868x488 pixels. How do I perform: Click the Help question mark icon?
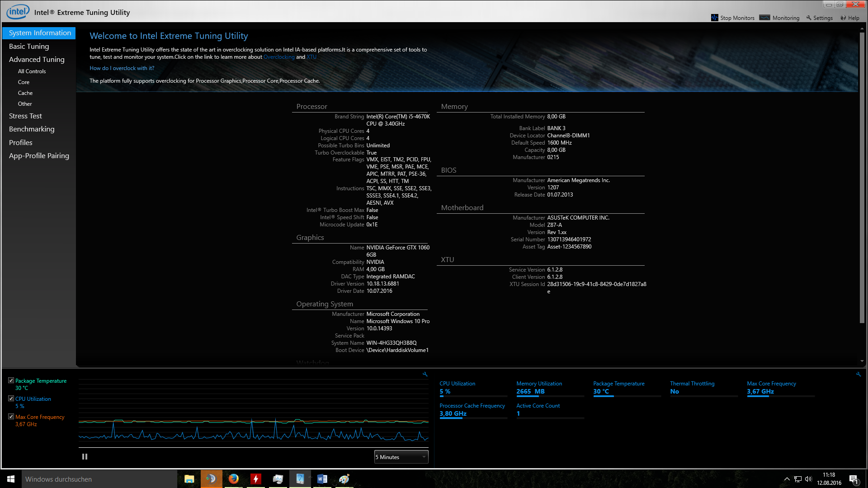coord(843,18)
